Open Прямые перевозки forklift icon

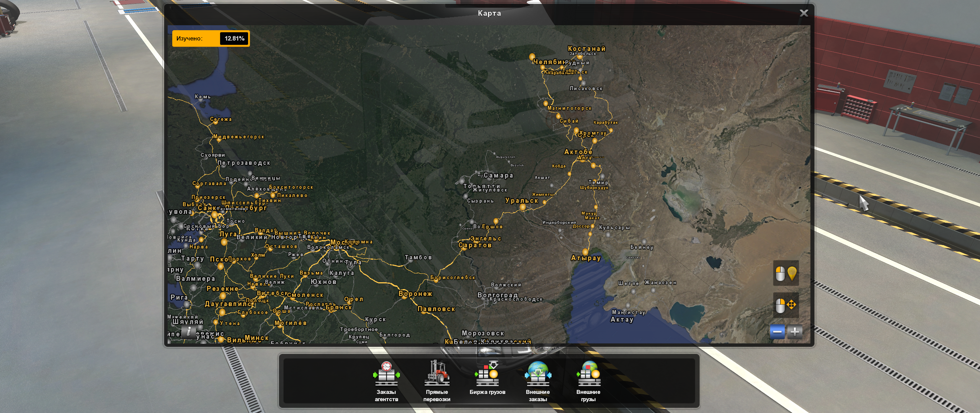click(x=437, y=381)
